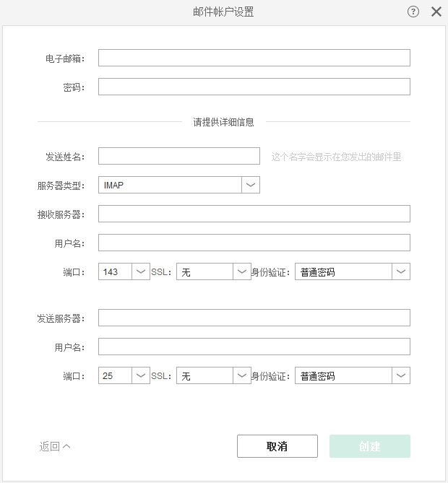
Task: Click the 发送姓名 sender name field
Action: click(x=178, y=156)
